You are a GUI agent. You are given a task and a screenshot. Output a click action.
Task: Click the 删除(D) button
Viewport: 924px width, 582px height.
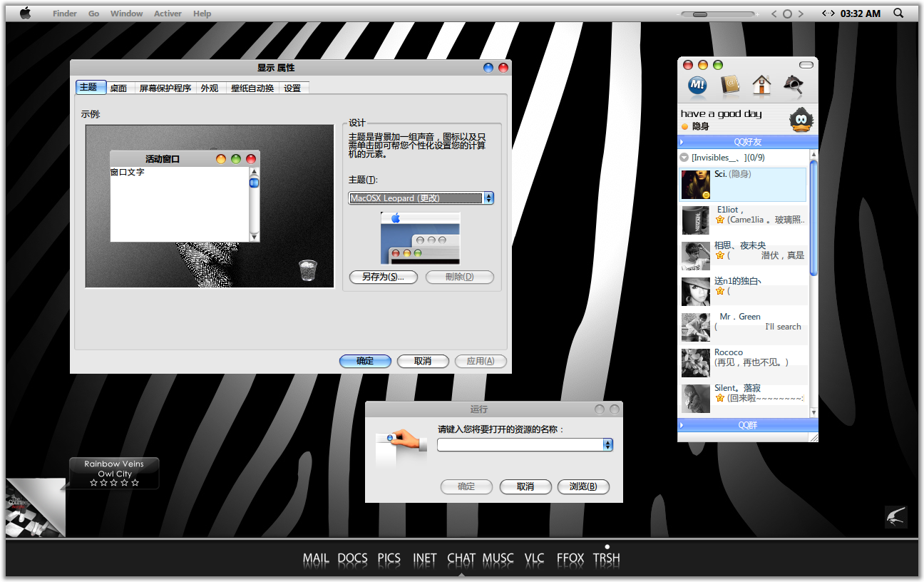tap(459, 277)
